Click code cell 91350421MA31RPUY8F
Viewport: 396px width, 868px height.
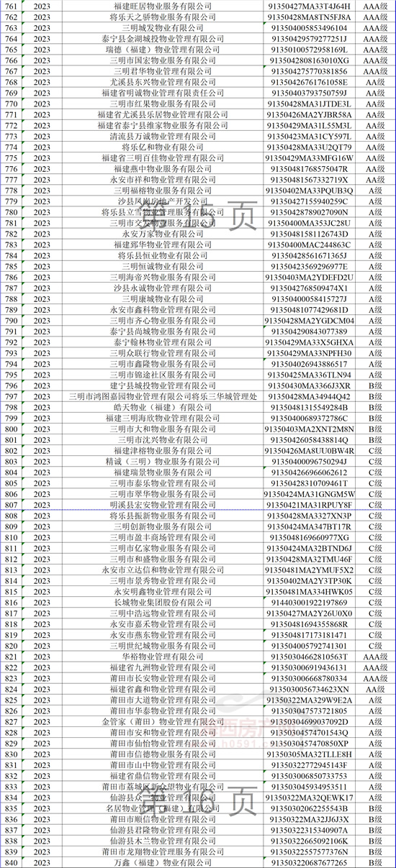click(x=311, y=505)
